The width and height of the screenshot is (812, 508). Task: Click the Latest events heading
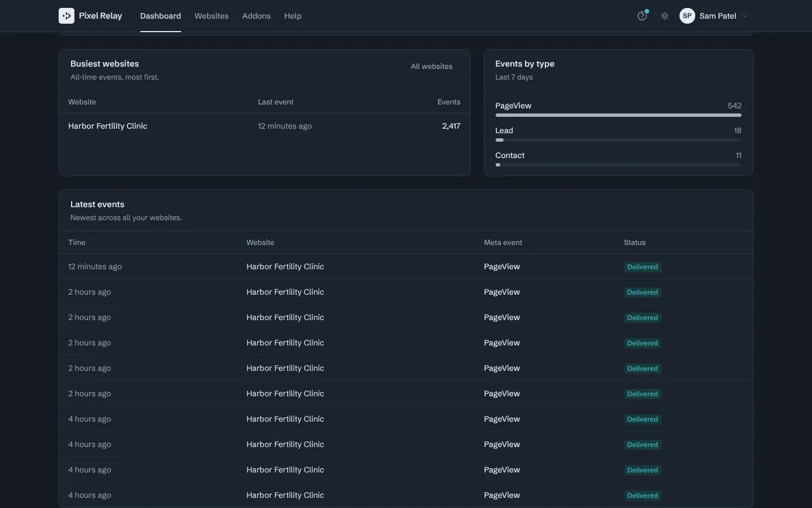click(98, 204)
